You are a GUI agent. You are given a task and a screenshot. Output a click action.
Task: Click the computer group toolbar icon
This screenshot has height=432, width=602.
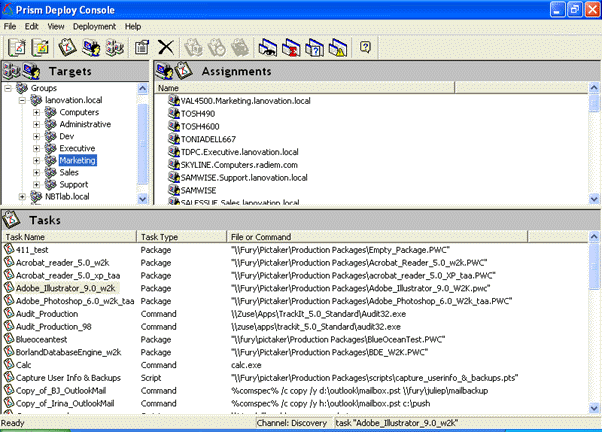[114, 48]
